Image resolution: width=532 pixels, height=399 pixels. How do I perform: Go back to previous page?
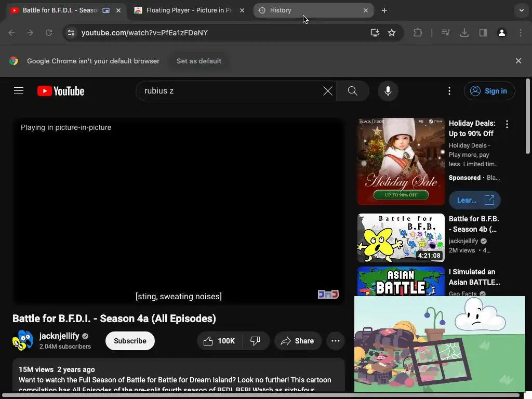pyautogui.click(x=11, y=33)
